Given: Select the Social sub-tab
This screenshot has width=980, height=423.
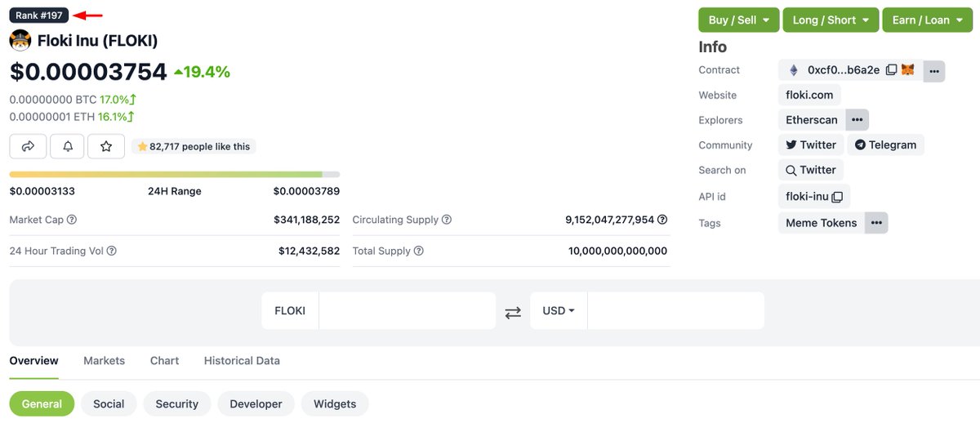Looking at the screenshot, I should (109, 404).
